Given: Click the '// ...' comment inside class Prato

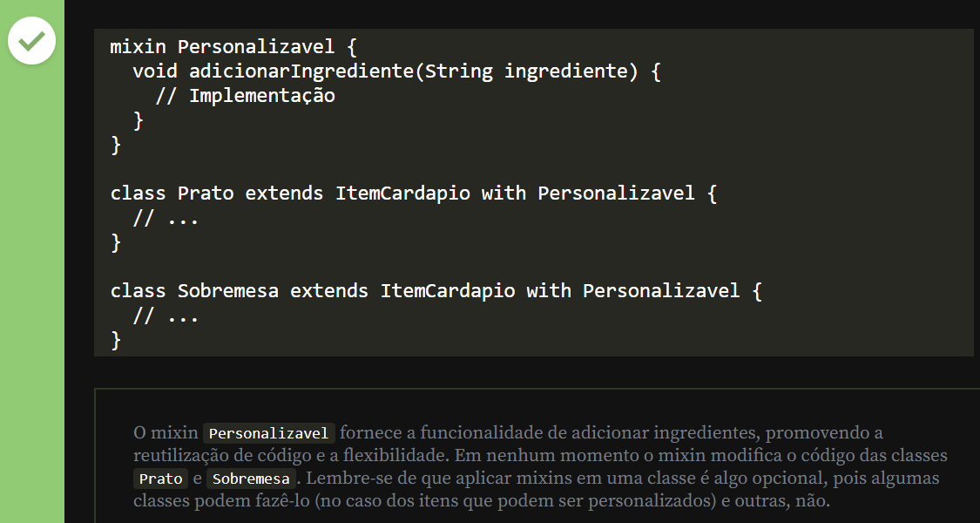Looking at the screenshot, I should pos(166,217).
